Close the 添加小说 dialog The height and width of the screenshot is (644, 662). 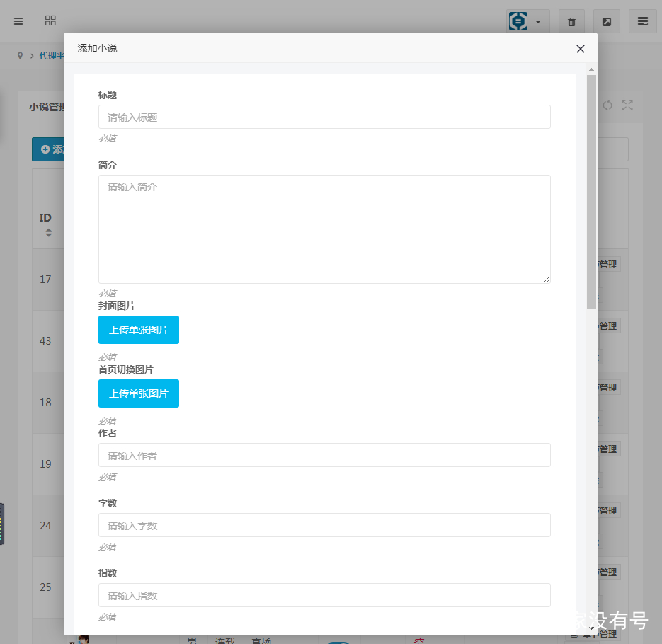pos(581,49)
